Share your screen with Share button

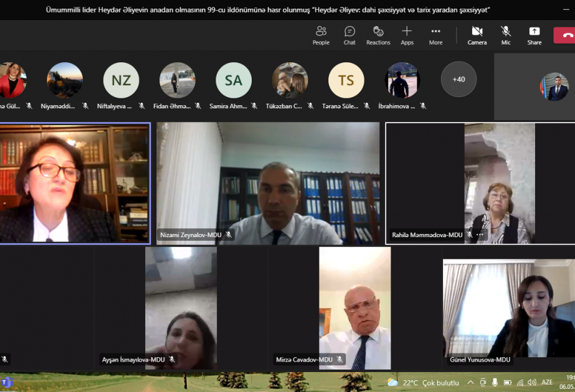tap(535, 35)
